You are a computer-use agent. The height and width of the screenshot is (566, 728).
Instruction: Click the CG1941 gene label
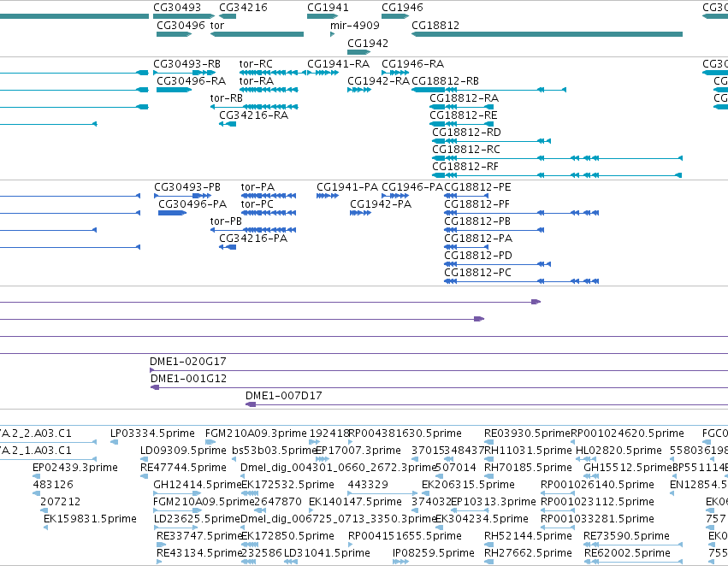(328, 8)
